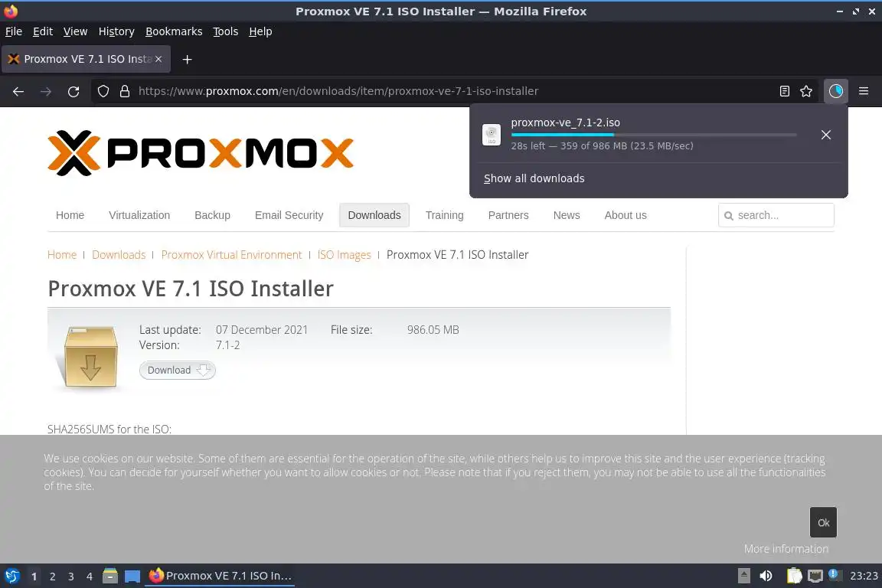Click the 23:23 clock
The image size is (882, 588).
[x=864, y=576]
